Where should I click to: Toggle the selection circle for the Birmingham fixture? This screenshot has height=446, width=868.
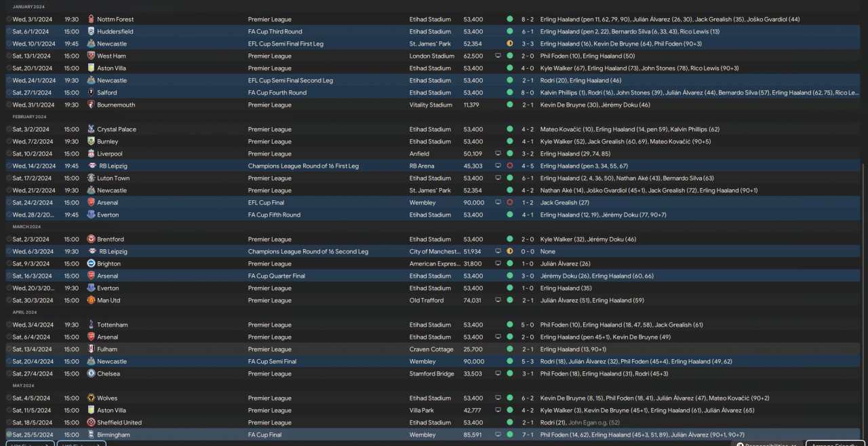click(x=9, y=435)
